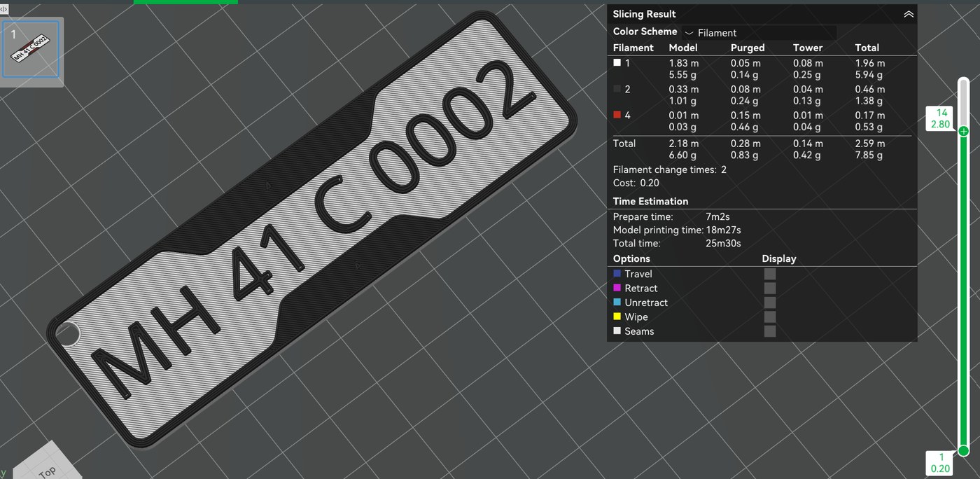Click the dark filament 2 color swatch
This screenshot has width=980, height=479.
(617, 89)
